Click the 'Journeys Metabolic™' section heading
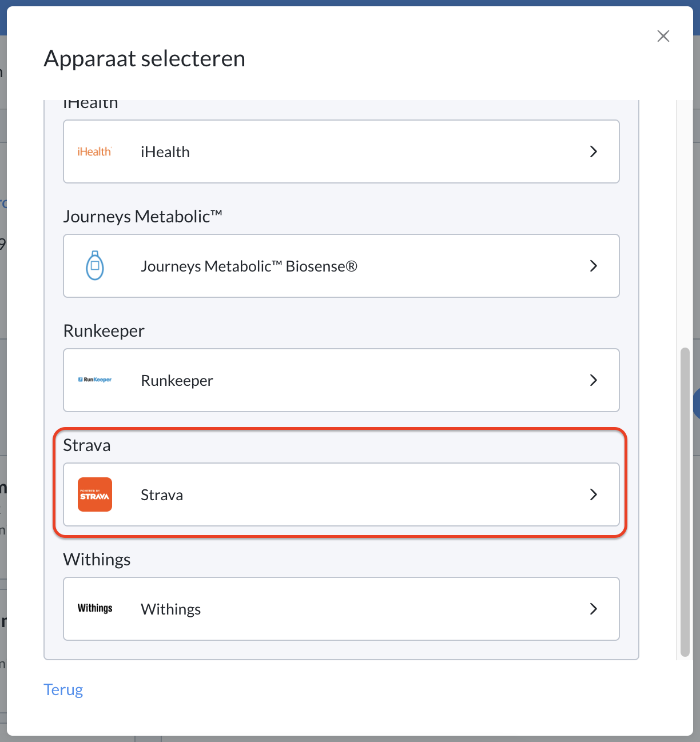The width and height of the screenshot is (700, 742). 143,217
